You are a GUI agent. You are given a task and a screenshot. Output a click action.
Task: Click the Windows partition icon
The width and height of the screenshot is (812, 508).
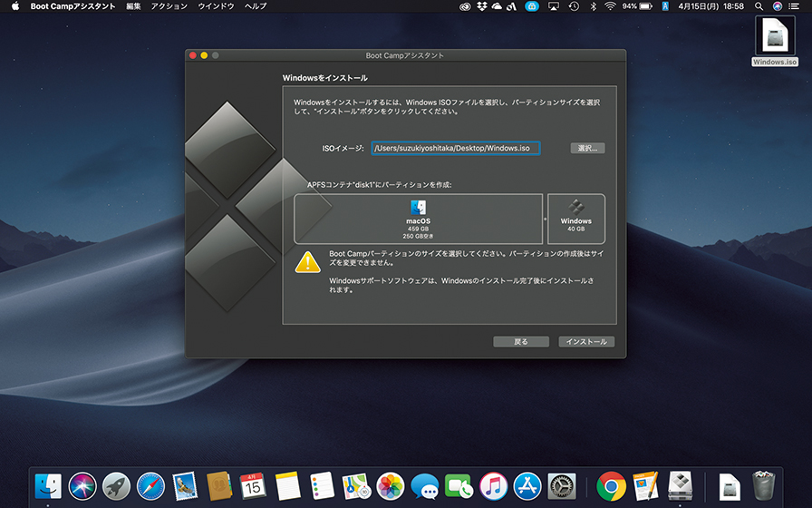point(575,208)
